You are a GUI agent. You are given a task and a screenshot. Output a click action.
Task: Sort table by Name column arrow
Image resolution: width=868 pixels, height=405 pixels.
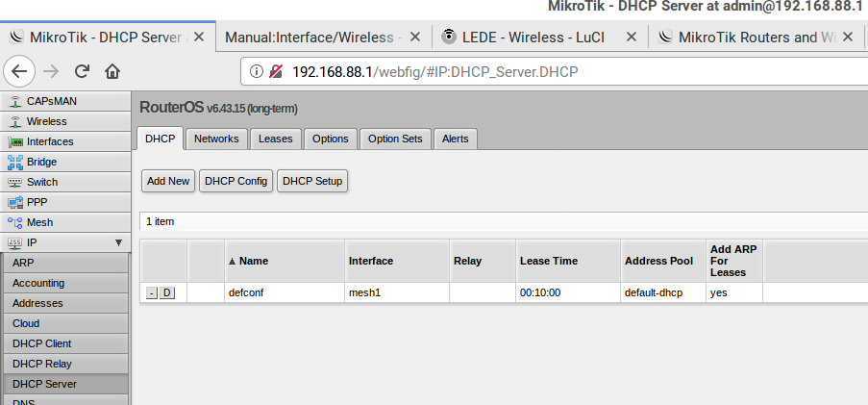coord(232,261)
